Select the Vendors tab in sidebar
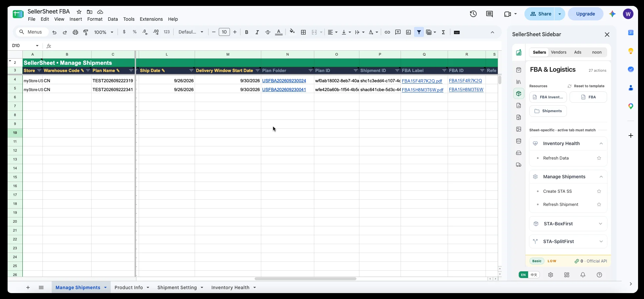644x299 pixels. click(559, 52)
